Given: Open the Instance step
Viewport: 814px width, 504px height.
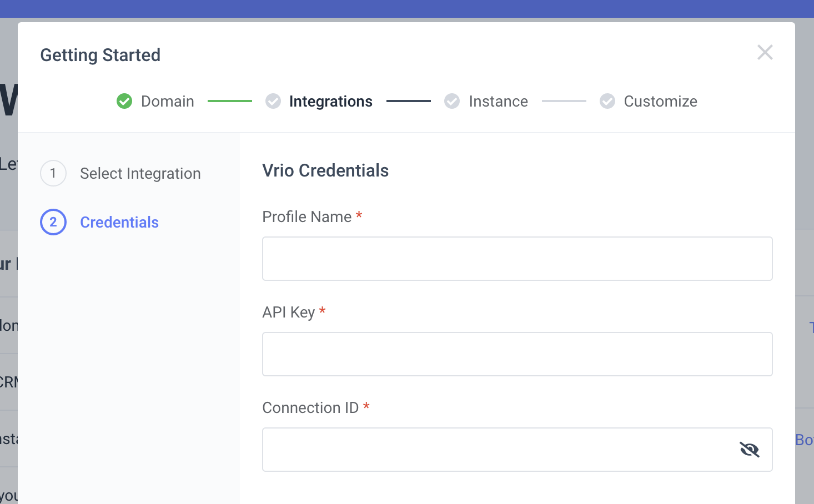Looking at the screenshot, I should [x=499, y=102].
